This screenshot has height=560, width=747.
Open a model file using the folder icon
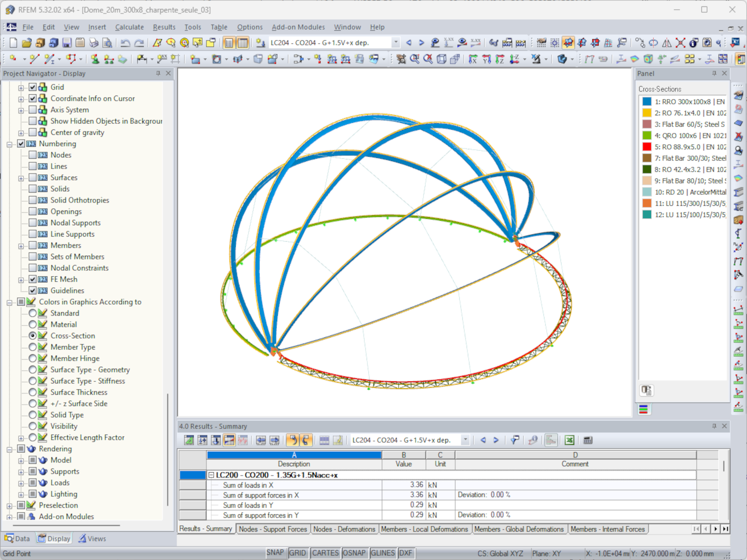point(27,43)
